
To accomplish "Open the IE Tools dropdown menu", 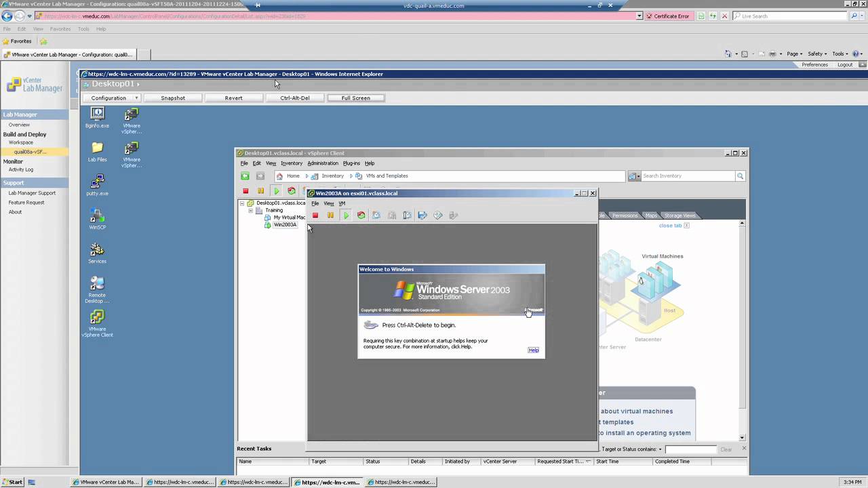I will 840,54.
